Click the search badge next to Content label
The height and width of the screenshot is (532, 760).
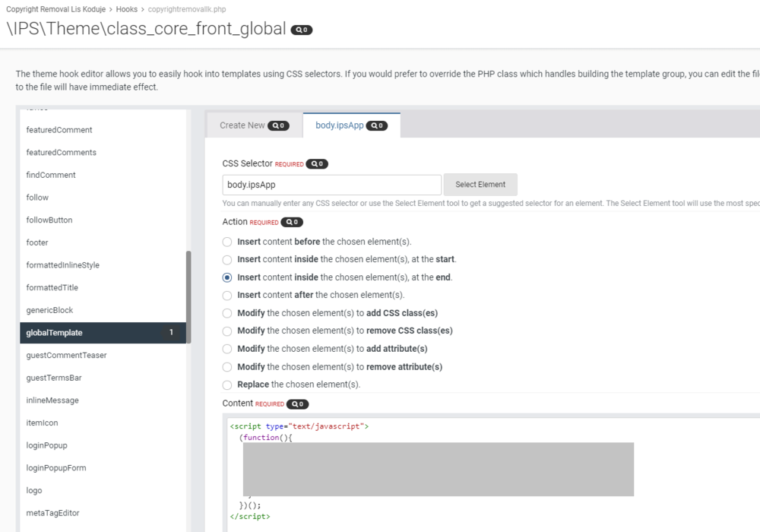coord(298,404)
